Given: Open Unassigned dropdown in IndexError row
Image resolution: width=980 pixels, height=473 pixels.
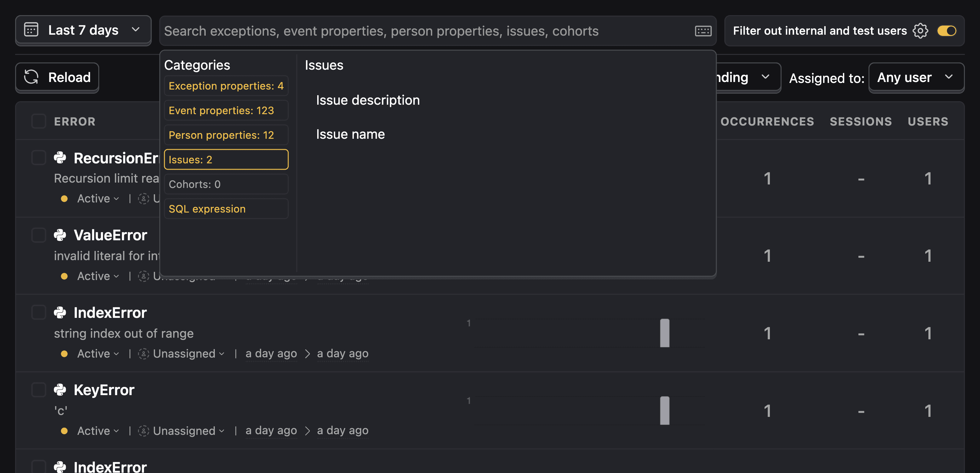Looking at the screenshot, I should coord(181,353).
